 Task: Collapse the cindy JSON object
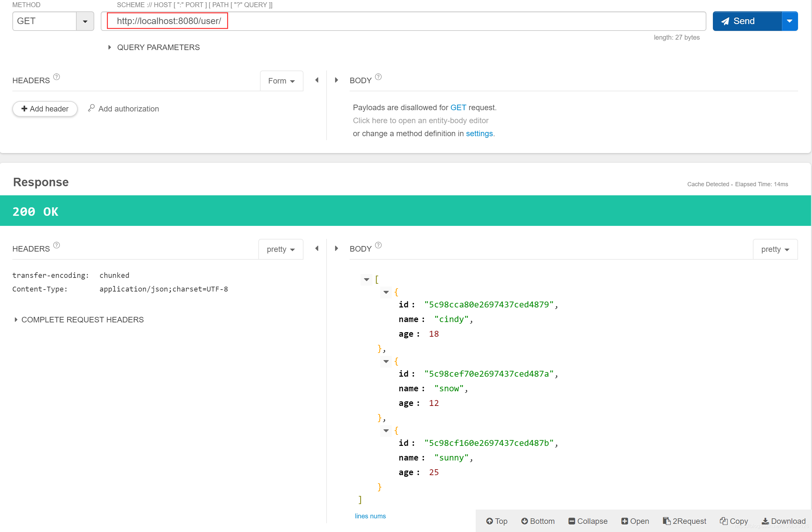[x=386, y=292]
